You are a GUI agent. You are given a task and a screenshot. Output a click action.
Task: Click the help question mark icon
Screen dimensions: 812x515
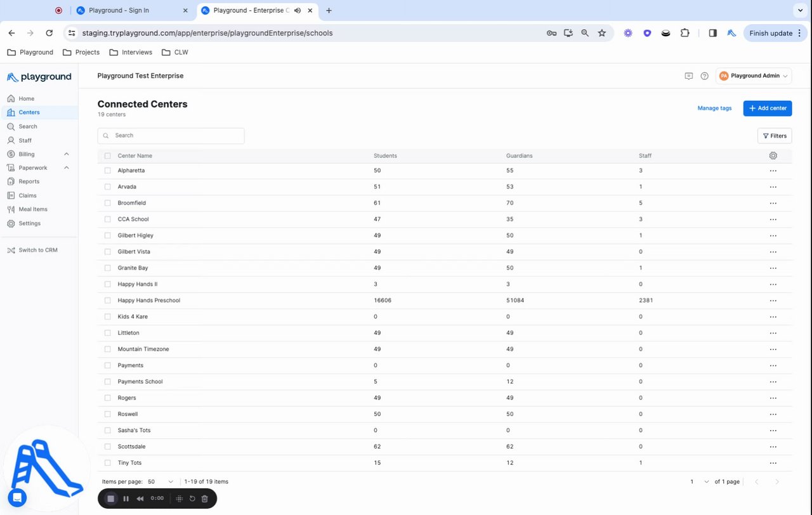click(704, 76)
